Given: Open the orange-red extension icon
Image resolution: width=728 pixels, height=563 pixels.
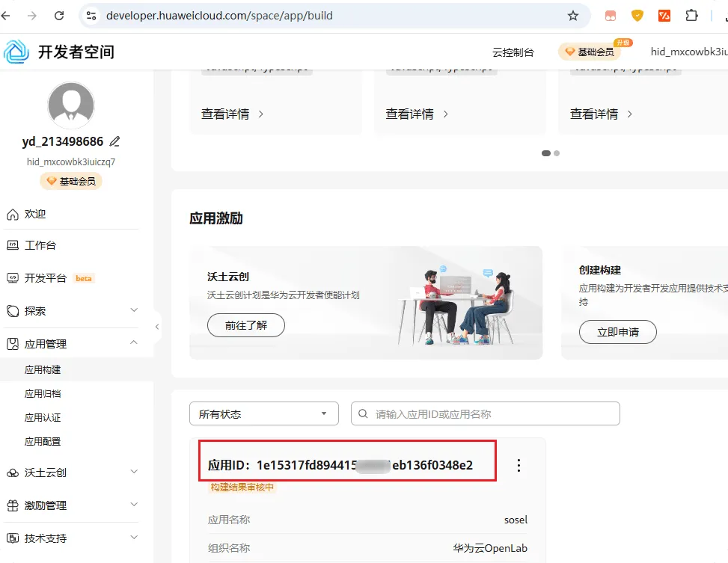Looking at the screenshot, I should click(x=664, y=16).
